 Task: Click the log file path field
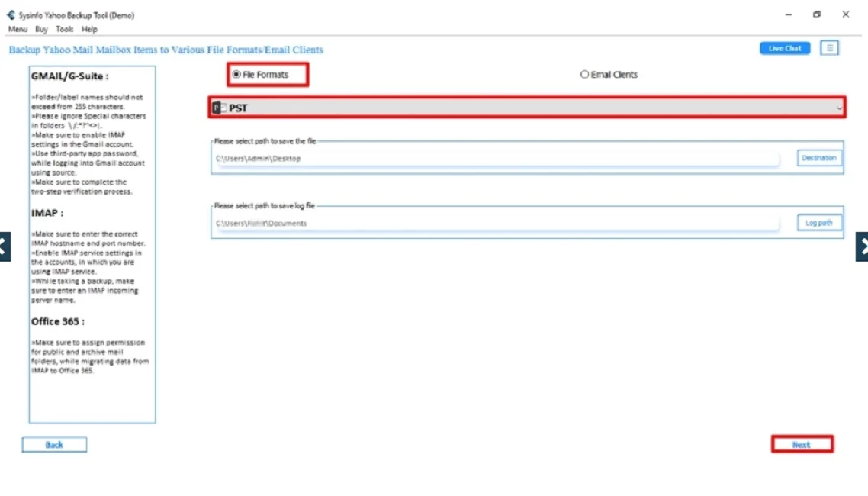(x=497, y=224)
